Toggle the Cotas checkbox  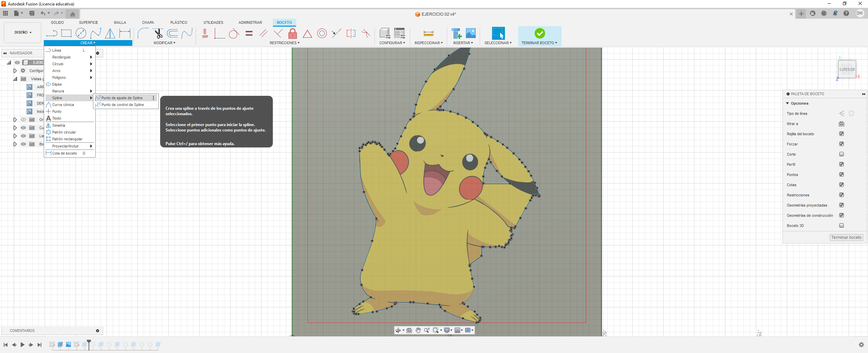842,185
